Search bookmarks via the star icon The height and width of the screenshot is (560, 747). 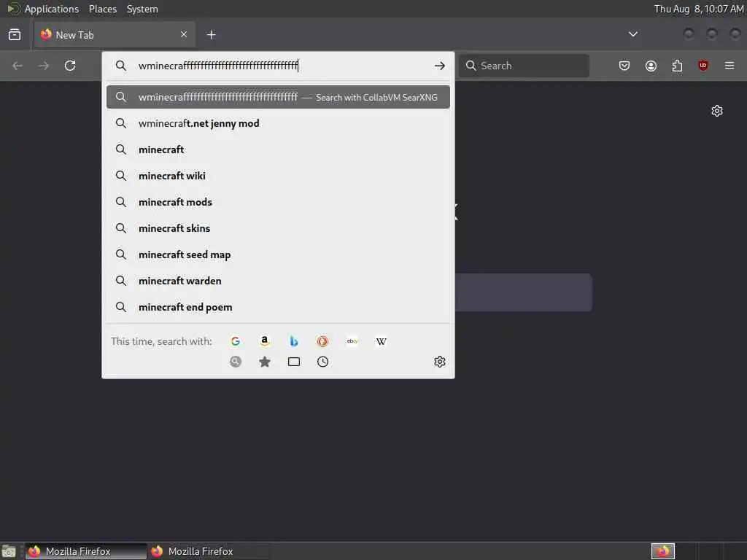pyautogui.click(x=264, y=362)
